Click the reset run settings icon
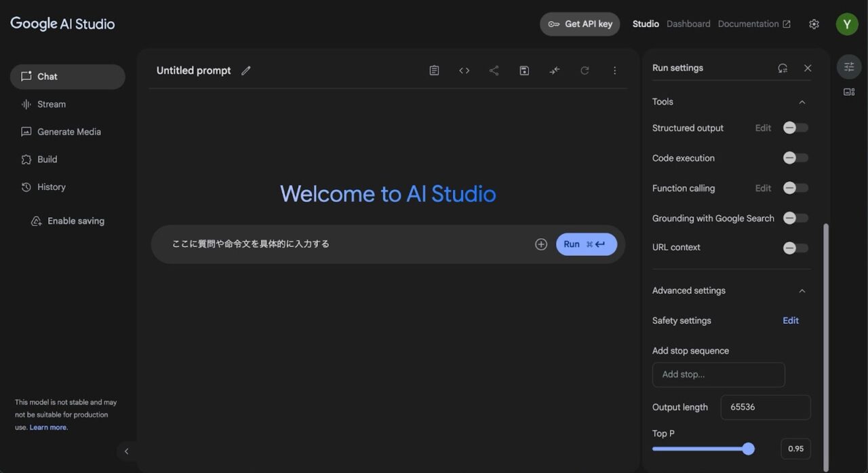 click(x=783, y=68)
